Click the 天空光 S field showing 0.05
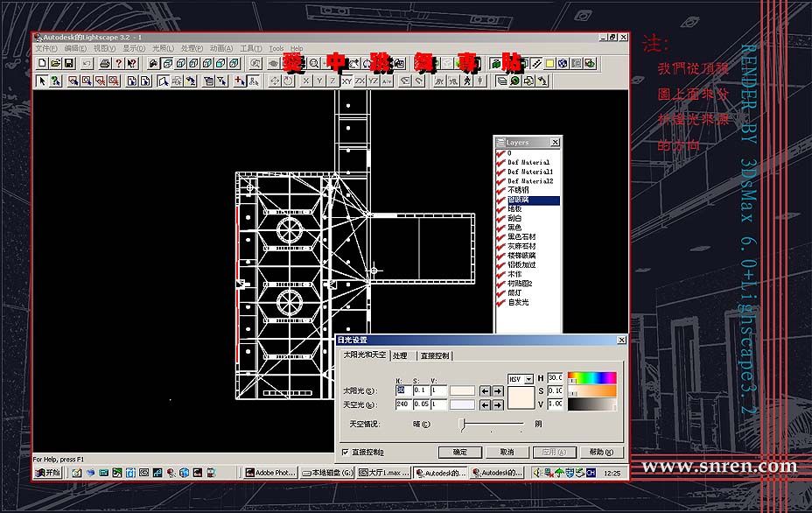The width and height of the screenshot is (812, 513). click(421, 404)
